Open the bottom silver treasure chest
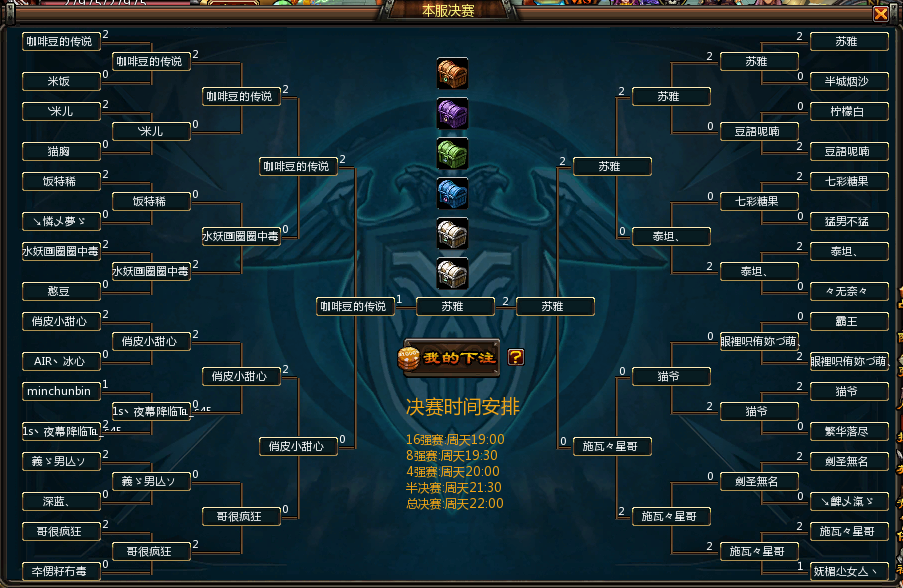Viewport: 903px width, 588px height. [x=452, y=274]
